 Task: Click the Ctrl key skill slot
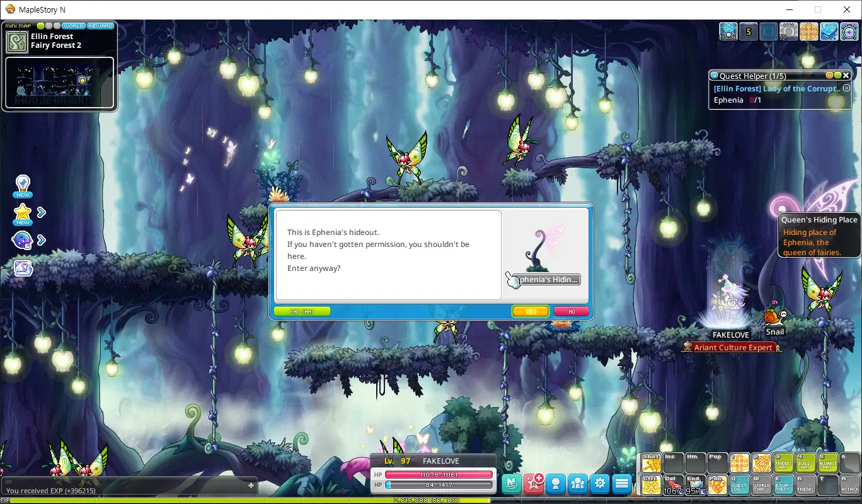(x=651, y=484)
